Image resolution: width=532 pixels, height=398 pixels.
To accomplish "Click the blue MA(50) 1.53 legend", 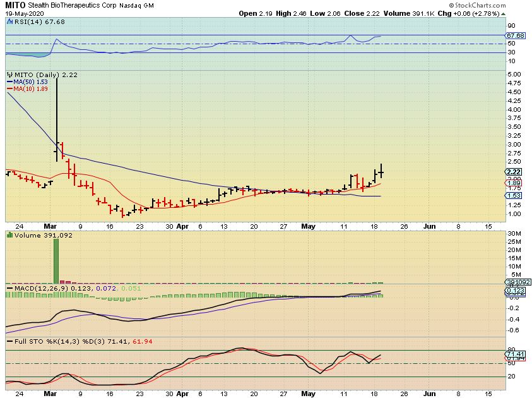I will point(28,82).
